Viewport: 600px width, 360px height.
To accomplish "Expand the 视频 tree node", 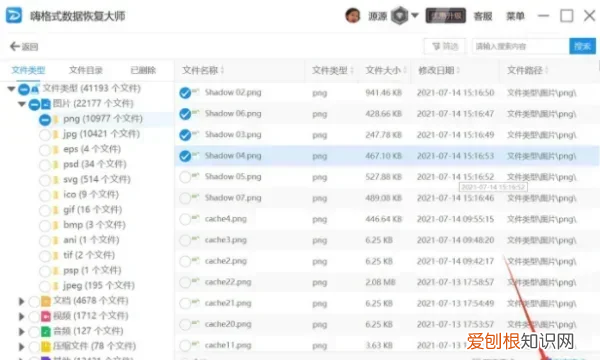I will click(x=21, y=316).
